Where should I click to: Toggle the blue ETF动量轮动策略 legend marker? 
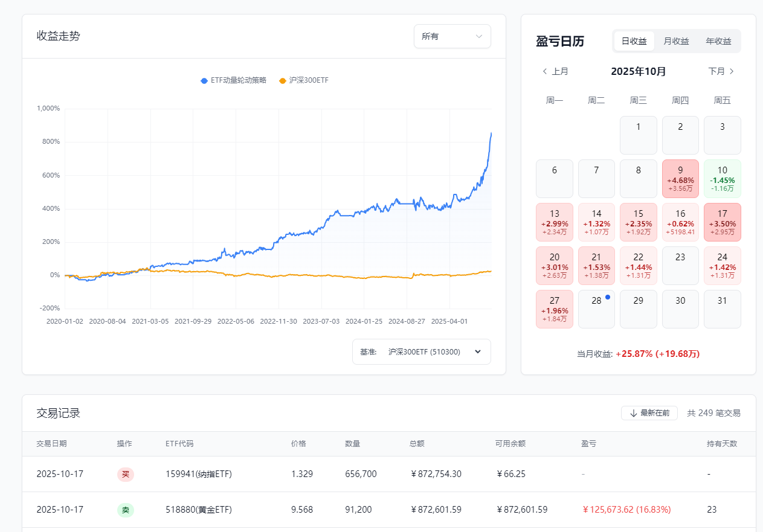(204, 80)
